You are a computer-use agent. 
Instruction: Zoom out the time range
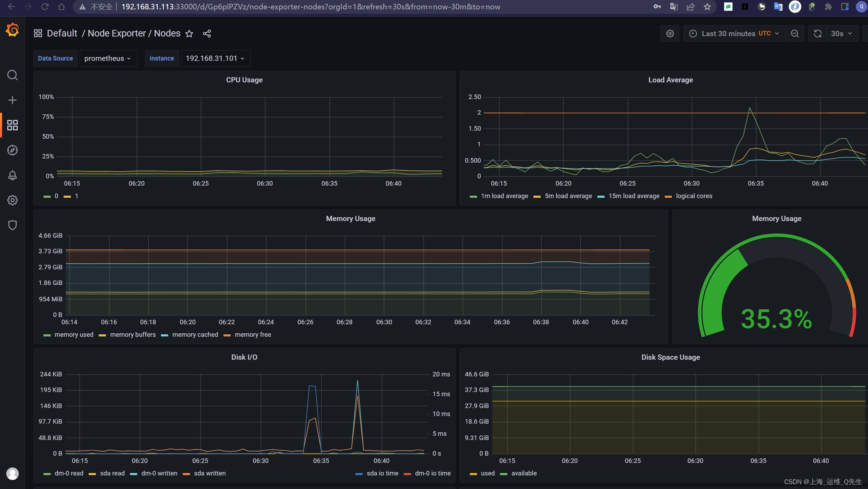pos(795,34)
